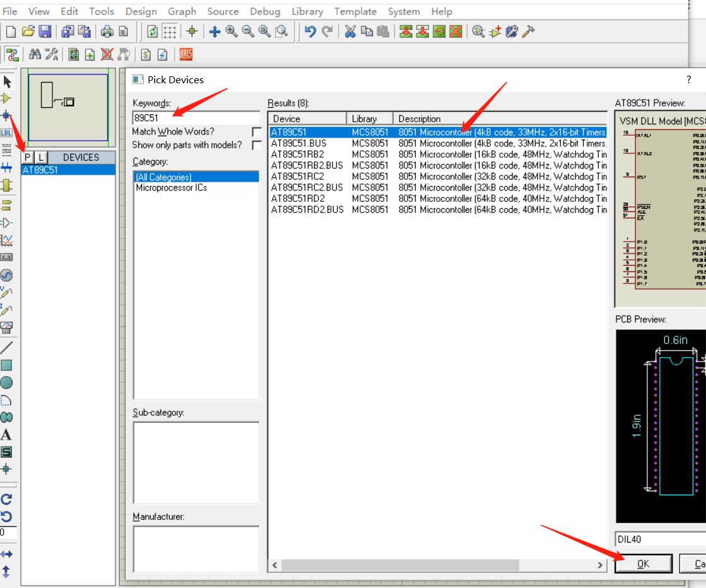Select the Wire Label LBL tool

tap(6, 133)
